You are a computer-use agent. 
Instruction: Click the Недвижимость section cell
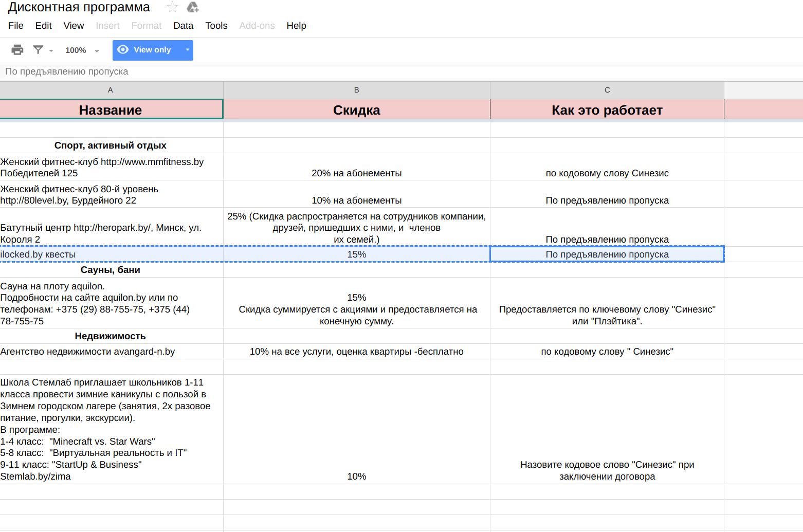(x=111, y=336)
